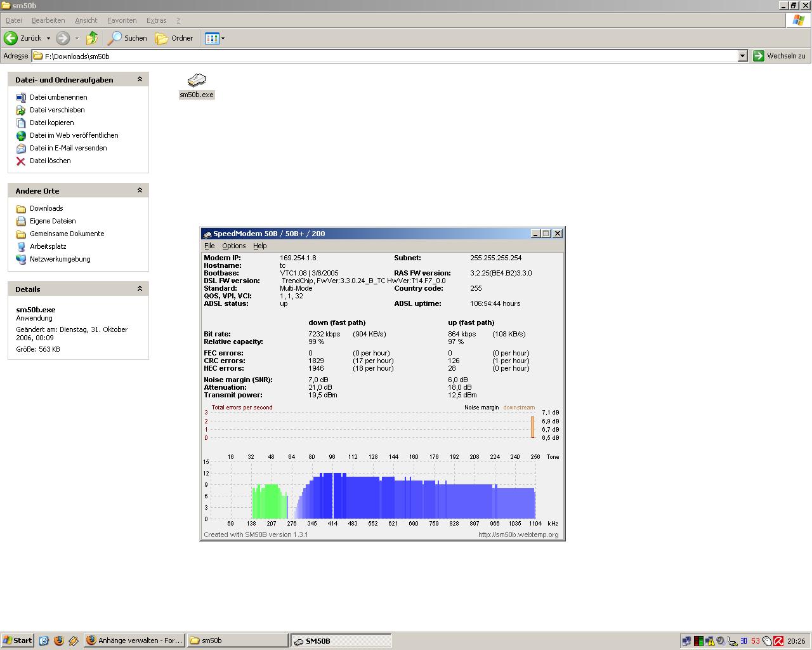
Task: Open the address bar dropdown arrow
Action: 742,56
